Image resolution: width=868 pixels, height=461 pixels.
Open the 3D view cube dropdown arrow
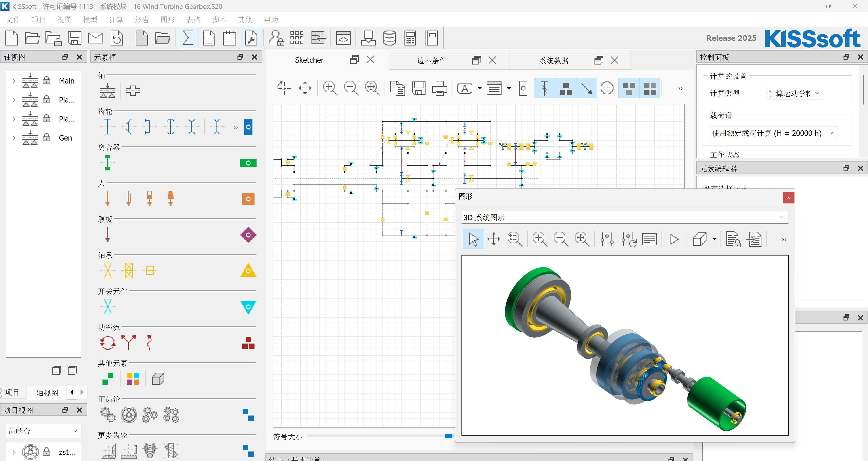[x=714, y=239]
